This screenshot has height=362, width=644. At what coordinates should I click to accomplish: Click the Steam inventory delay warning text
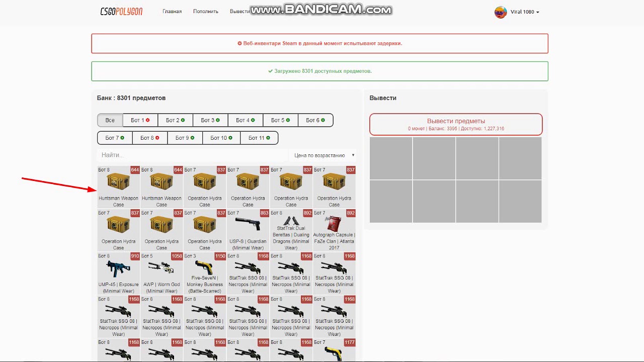[x=320, y=43]
